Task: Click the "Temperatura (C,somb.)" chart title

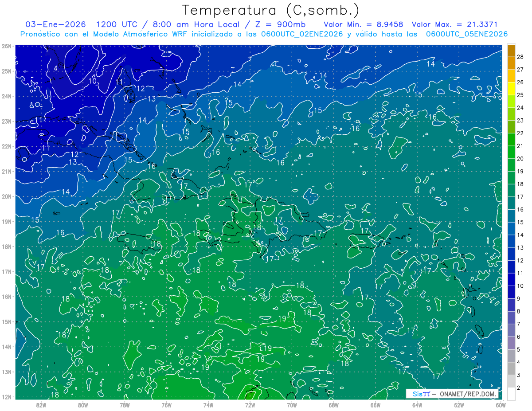Action: point(271,10)
